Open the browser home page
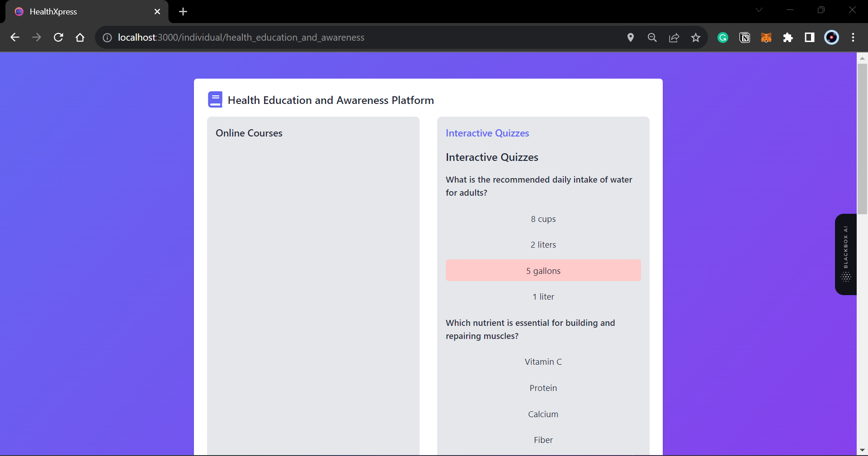This screenshot has height=456, width=868. 80,38
